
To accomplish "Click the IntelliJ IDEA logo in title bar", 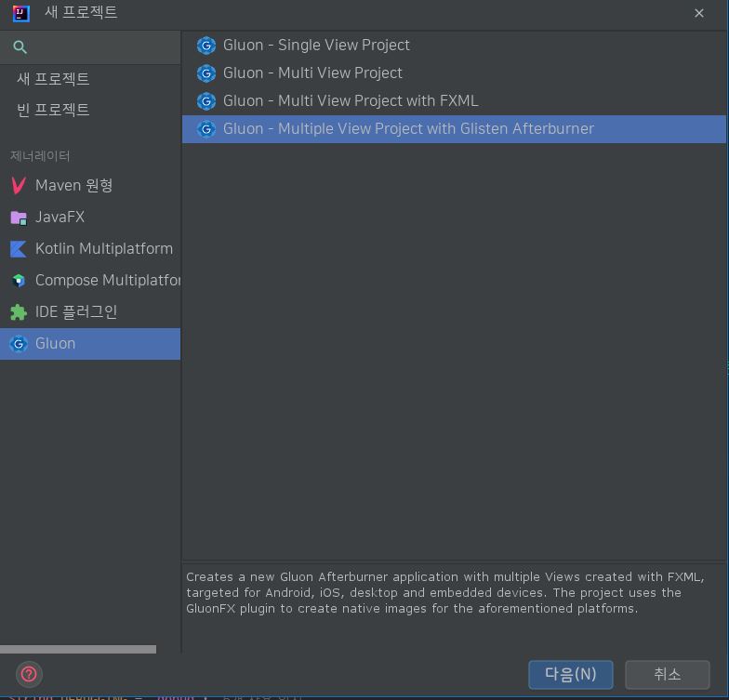I will click(20, 13).
